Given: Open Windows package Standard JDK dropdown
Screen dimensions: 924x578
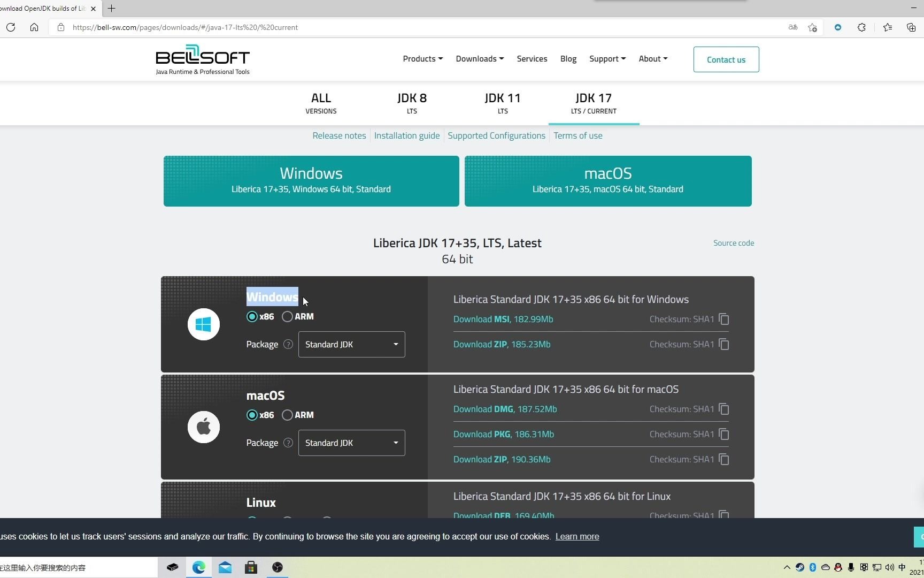Looking at the screenshot, I should (352, 344).
